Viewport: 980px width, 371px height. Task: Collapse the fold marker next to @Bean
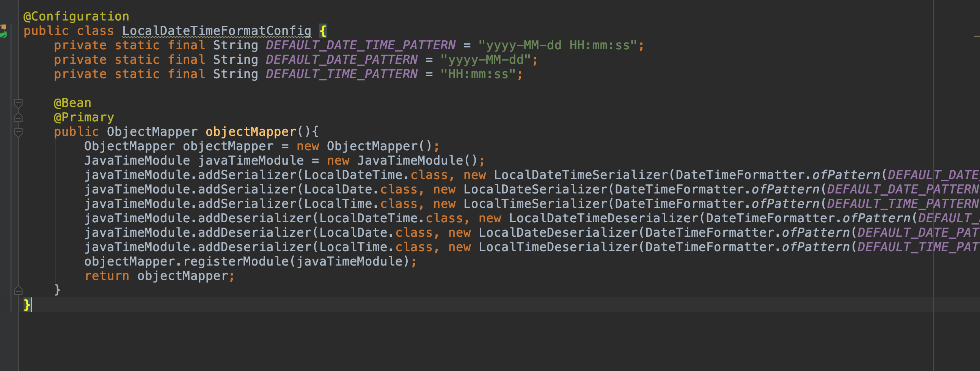(x=18, y=103)
